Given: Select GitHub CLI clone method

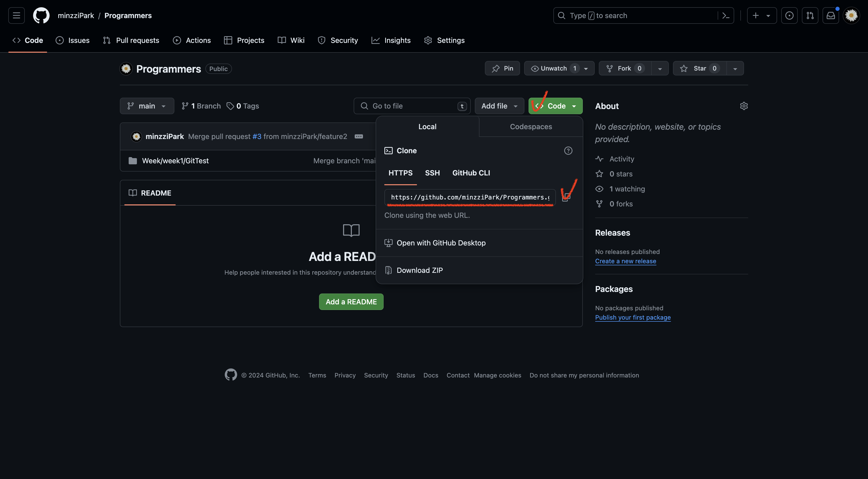Looking at the screenshot, I should 471,173.
